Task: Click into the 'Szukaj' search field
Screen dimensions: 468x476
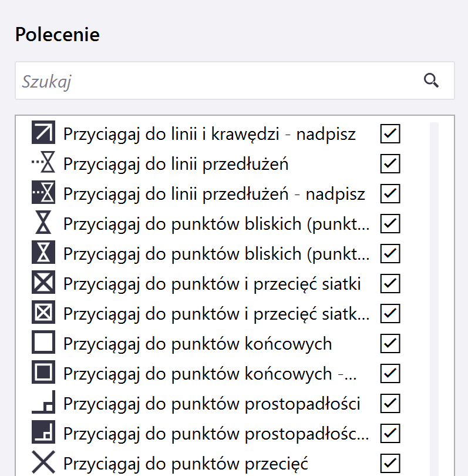Action: [217, 81]
